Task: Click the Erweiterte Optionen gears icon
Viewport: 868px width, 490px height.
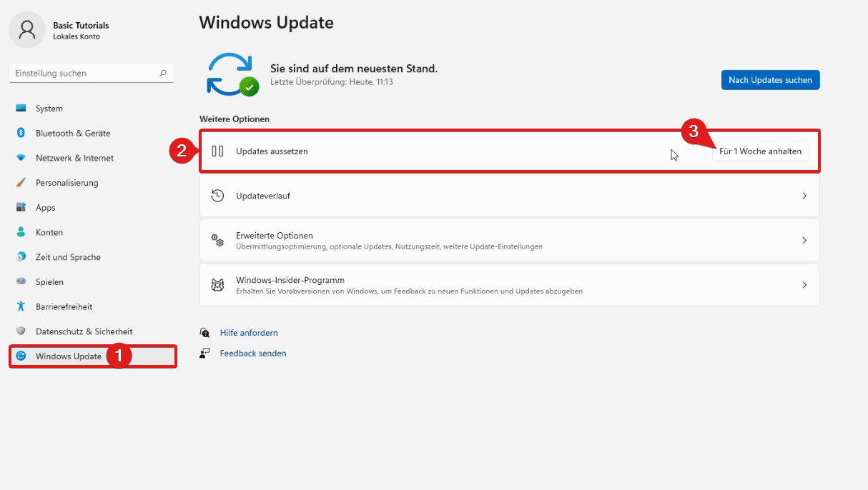Action: pyautogui.click(x=218, y=241)
